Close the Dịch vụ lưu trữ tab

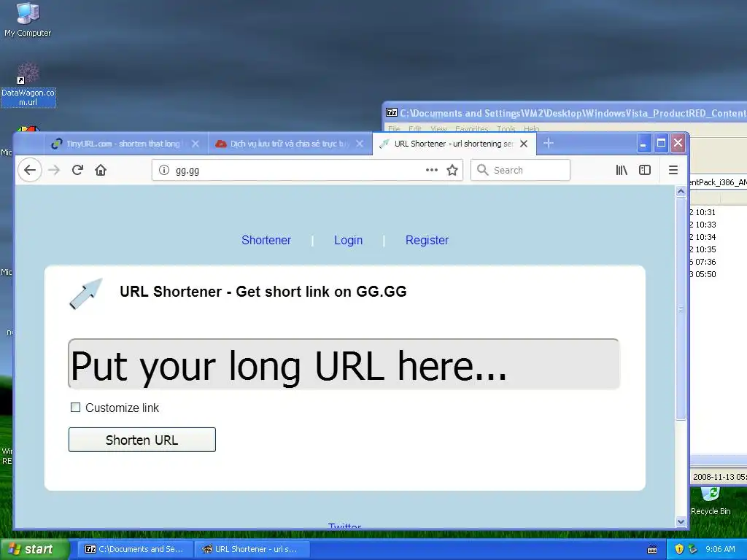360,144
